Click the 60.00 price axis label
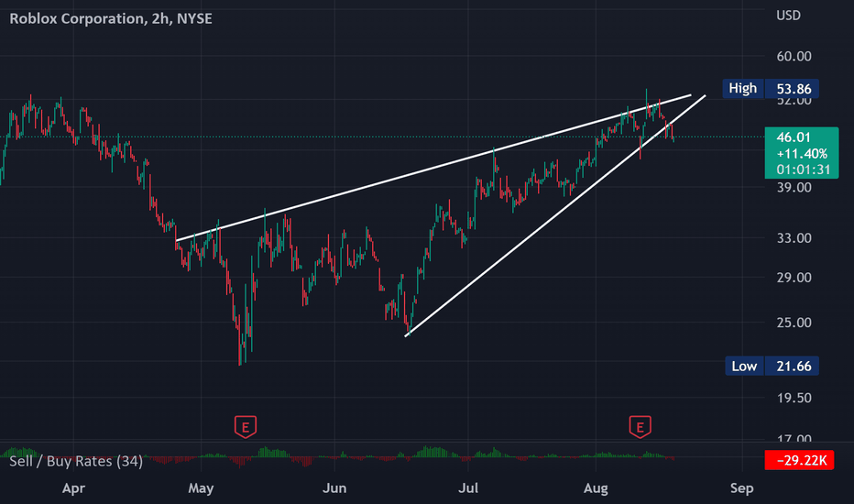 click(x=794, y=57)
